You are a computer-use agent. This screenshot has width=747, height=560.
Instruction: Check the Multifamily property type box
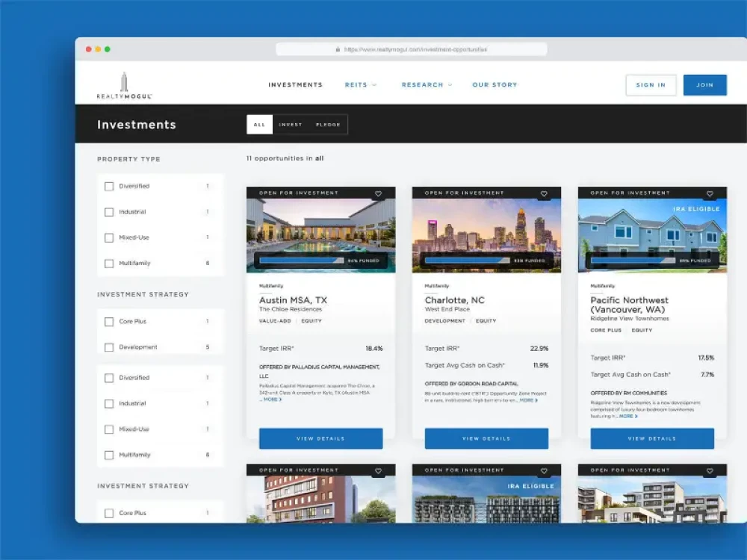pos(109,264)
